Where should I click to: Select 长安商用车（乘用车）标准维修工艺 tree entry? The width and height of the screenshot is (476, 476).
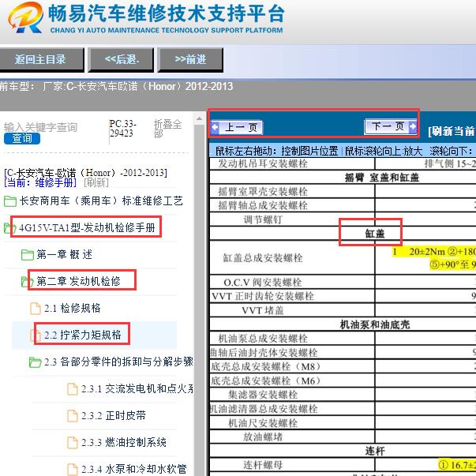[101, 201]
